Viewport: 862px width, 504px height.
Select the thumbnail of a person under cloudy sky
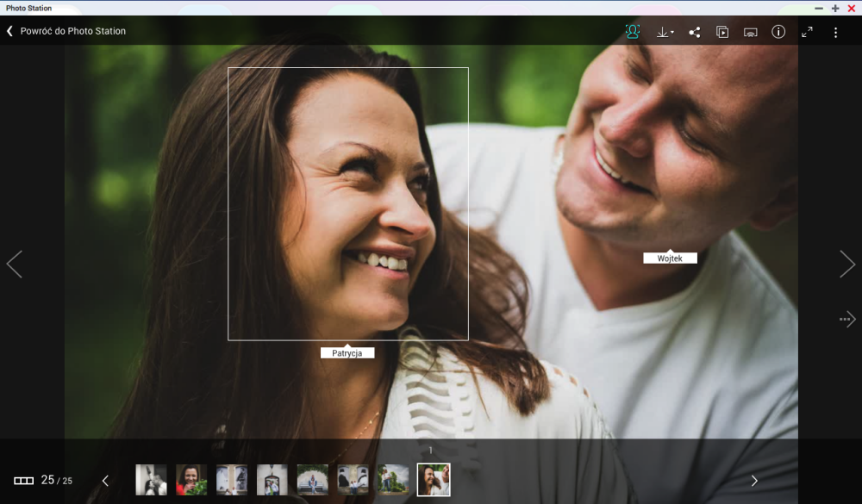tap(394, 480)
